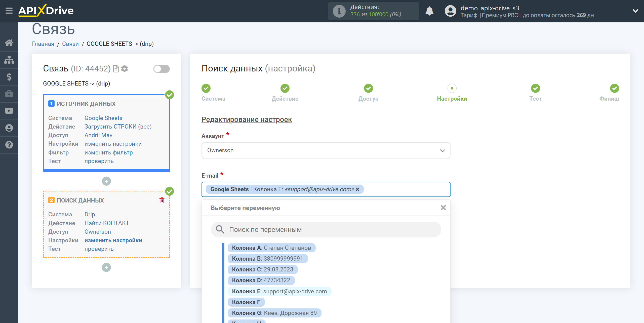Click проверить link in search block
This screenshot has height=323, width=644.
[99, 249]
